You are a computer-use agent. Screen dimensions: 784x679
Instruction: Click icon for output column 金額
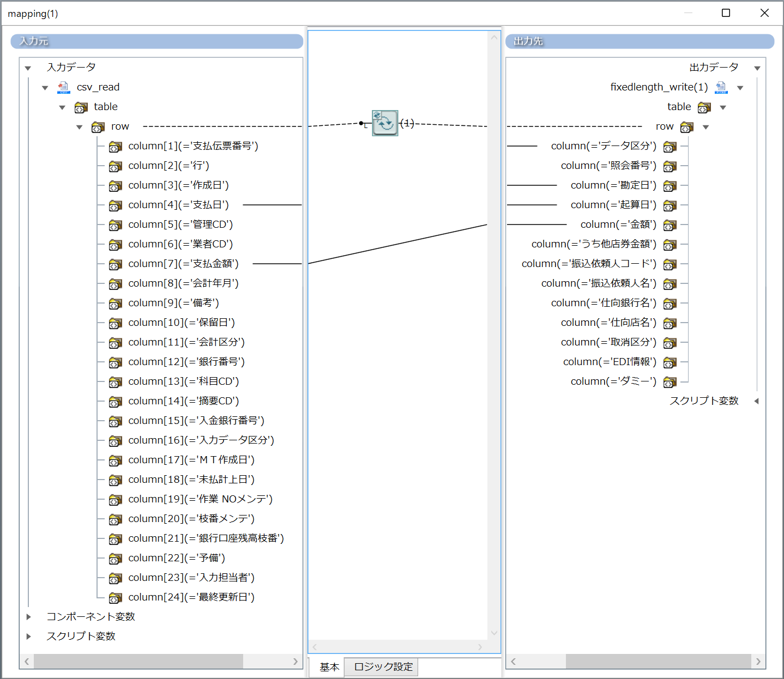coord(670,225)
